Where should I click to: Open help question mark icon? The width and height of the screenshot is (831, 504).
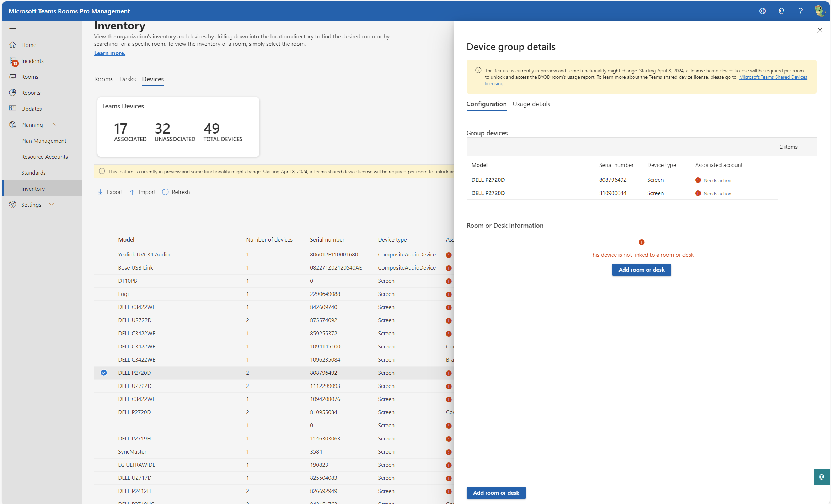800,11
